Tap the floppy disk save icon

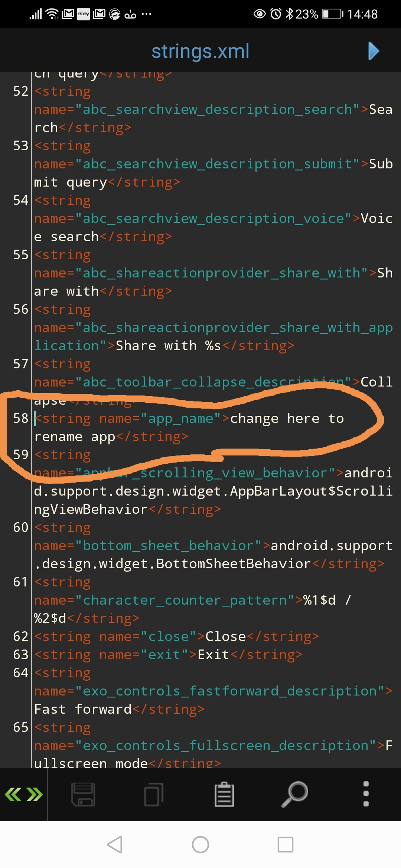pyautogui.click(x=83, y=794)
